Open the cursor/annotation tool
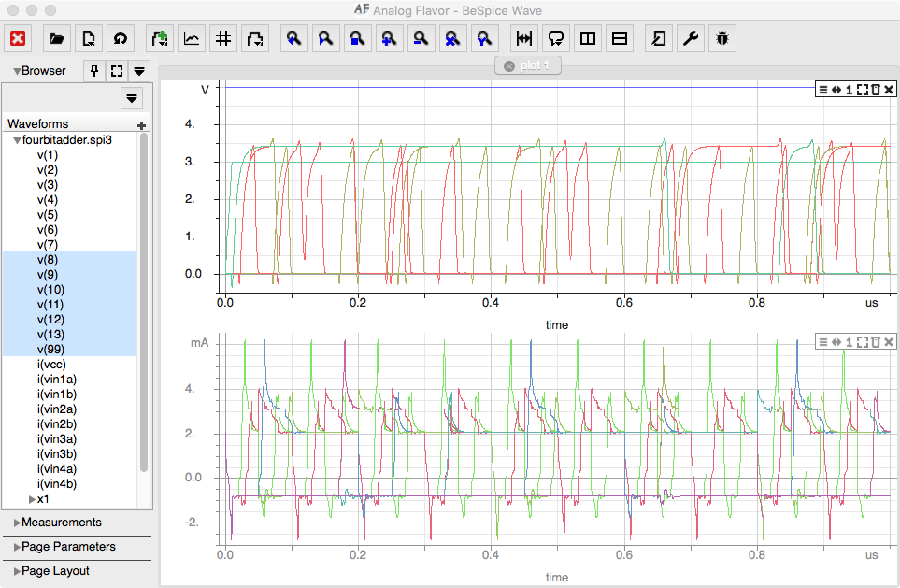This screenshot has height=588, width=900. click(555, 37)
